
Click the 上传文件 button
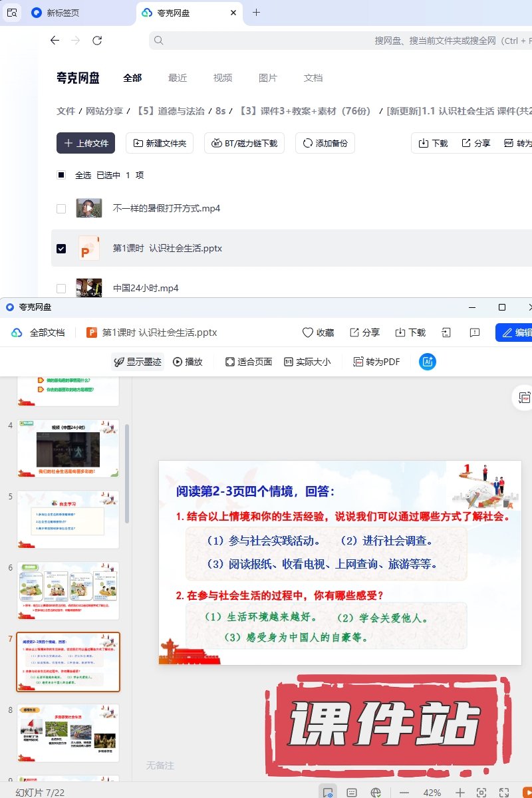[86, 143]
